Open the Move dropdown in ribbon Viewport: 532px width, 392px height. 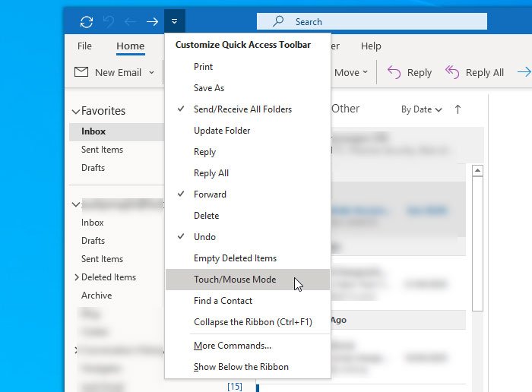click(x=351, y=73)
